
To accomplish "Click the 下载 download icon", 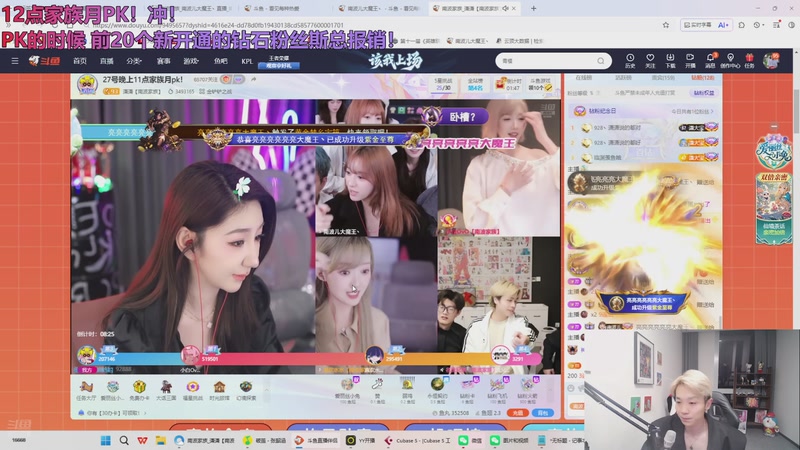I will click(670, 61).
